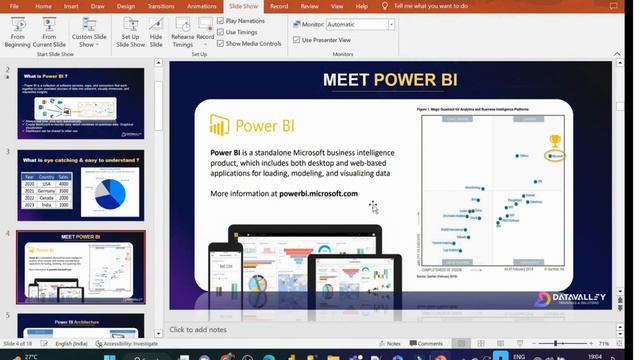Click the MEET POWER BI slide title
The width and height of the screenshot is (640, 360).
(390, 80)
